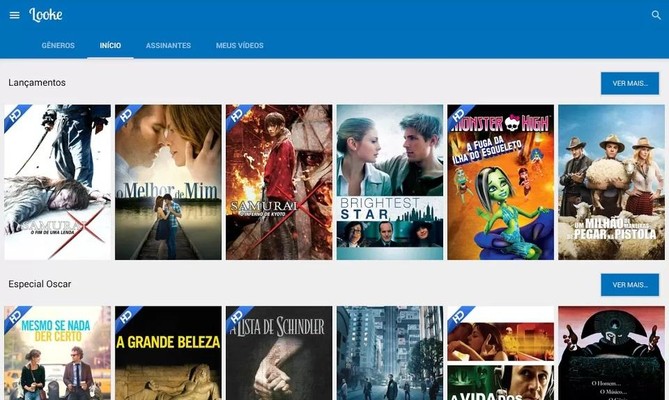Viewport: 669px width, 400px height.
Task: Click HD badge on Mesmo Se Nada Der Certo
Action: pyautogui.click(x=15, y=316)
